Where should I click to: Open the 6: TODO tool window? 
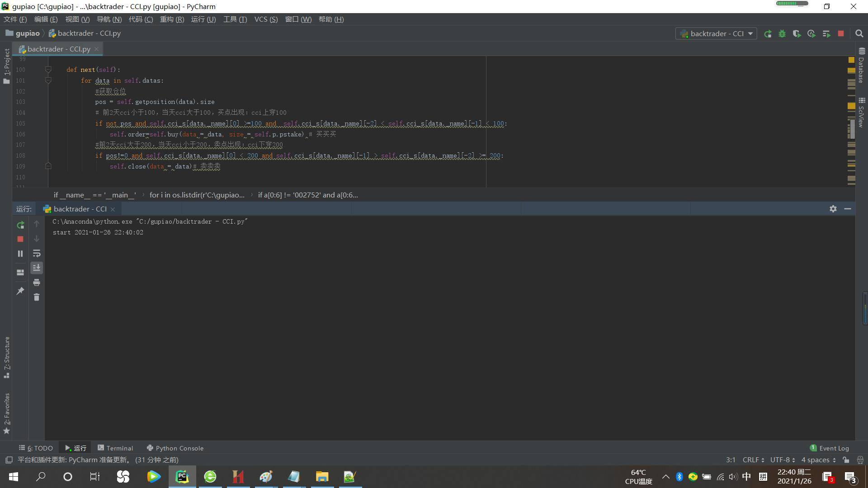pyautogui.click(x=36, y=448)
